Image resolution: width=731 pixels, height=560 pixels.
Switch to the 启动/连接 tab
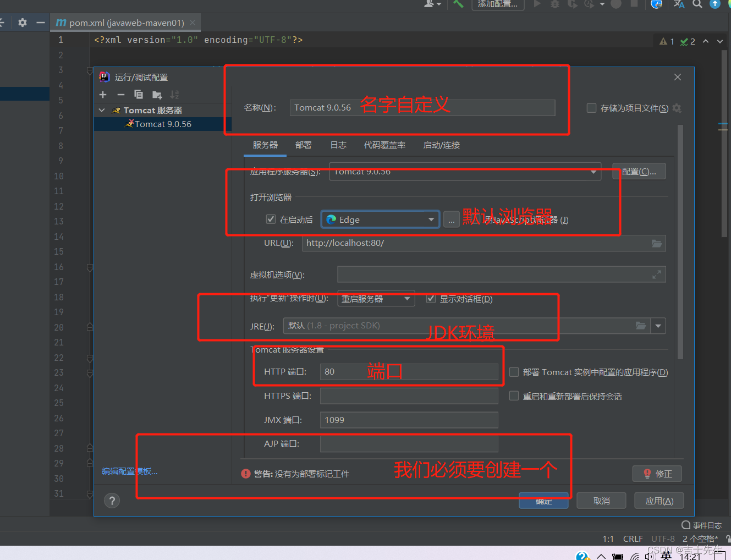(x=442, y=145)
